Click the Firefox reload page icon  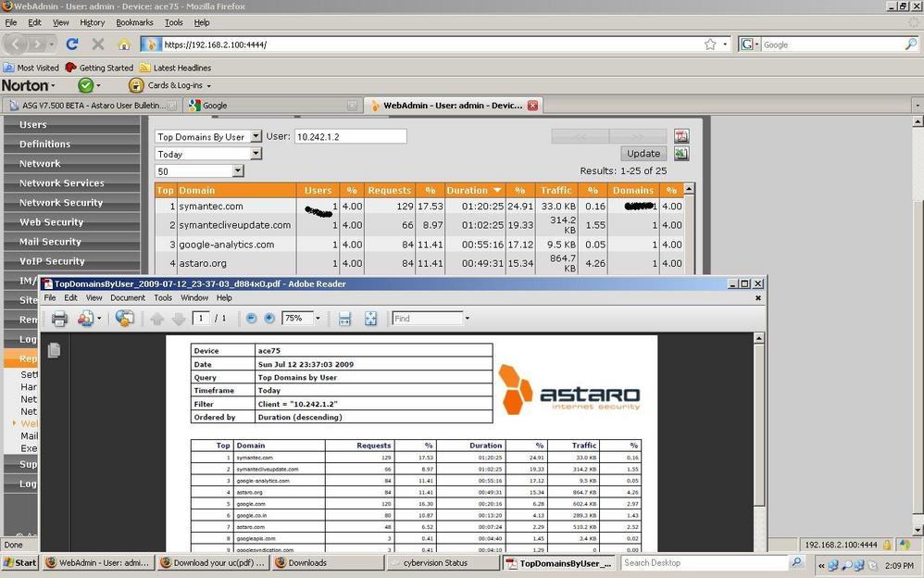tap(72, 44)
